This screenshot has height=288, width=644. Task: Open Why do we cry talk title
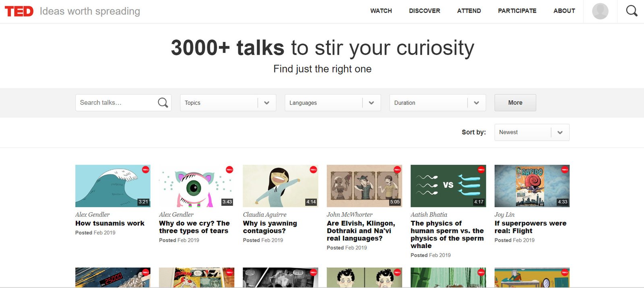tap(194, 227)
